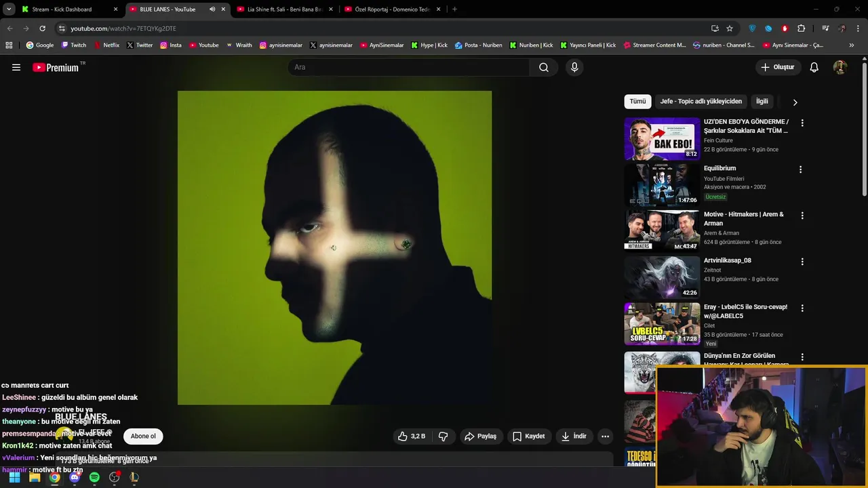The height and width of the screenshot is (488, 868).
Task: Open Equilibrium movie thumbnail
Action: tap(662, 185)
